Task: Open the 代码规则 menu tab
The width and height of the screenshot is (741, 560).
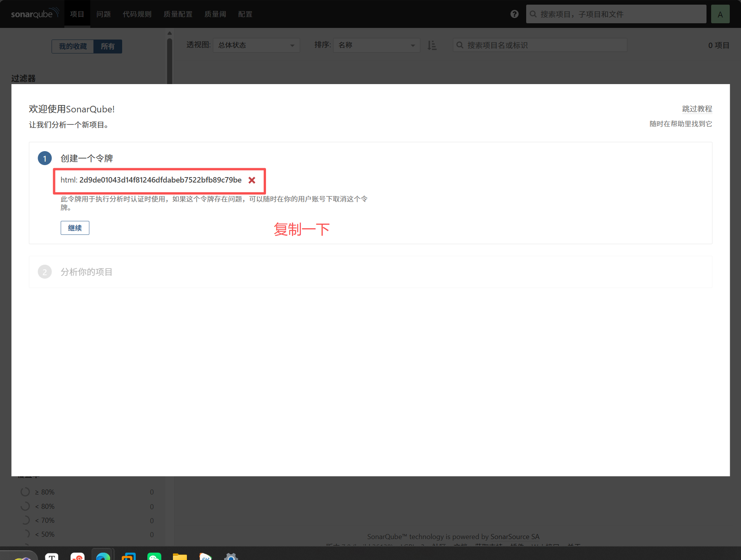Action: point(137,14)
